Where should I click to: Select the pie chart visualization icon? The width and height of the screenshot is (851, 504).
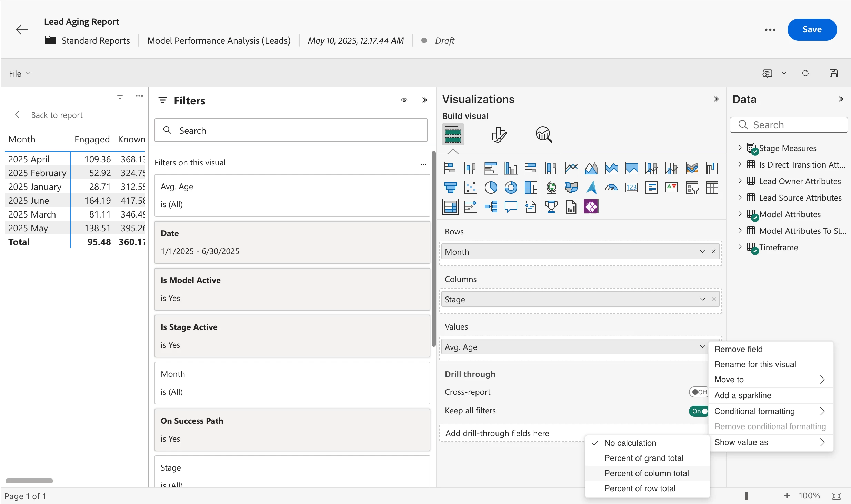[x=491, y=188]
